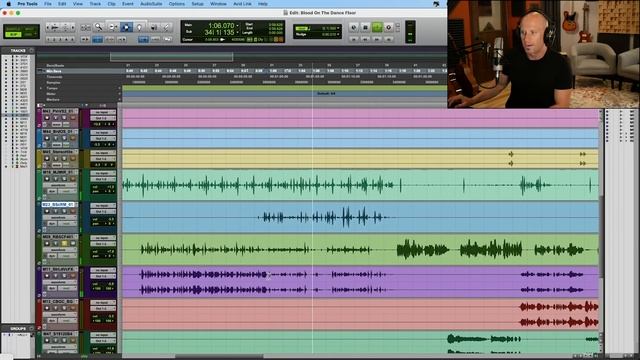This screenshot has height=360, width=640.
Task: Select the Zoomer tool in the toolbar
Action: (x=98, y=27)
